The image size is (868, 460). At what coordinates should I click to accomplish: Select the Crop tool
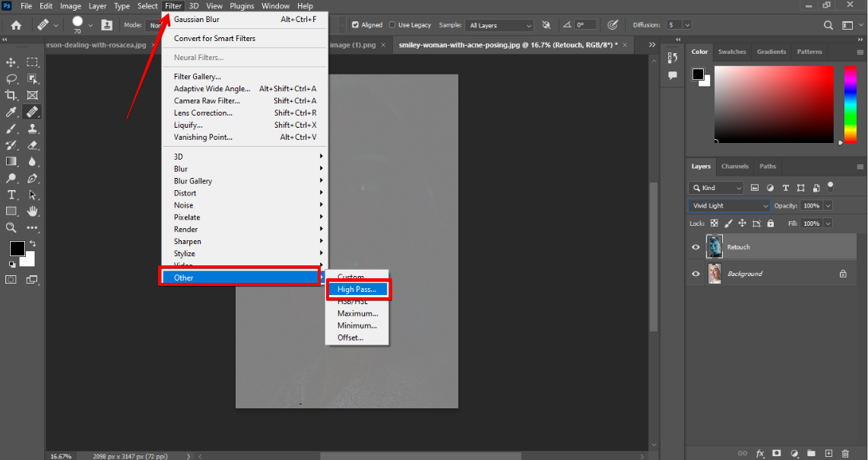tap(11, 95)
